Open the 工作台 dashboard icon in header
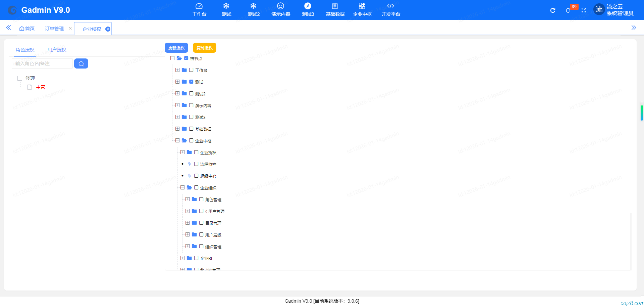The height and width of the screenshot is (306, 644). (199, 6)
